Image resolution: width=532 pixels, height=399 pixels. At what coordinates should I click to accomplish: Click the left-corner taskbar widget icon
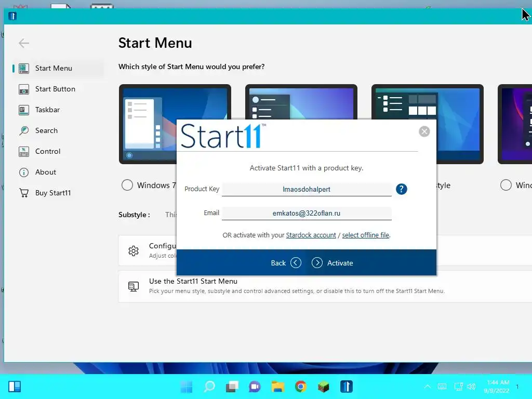tap(15, 387)
